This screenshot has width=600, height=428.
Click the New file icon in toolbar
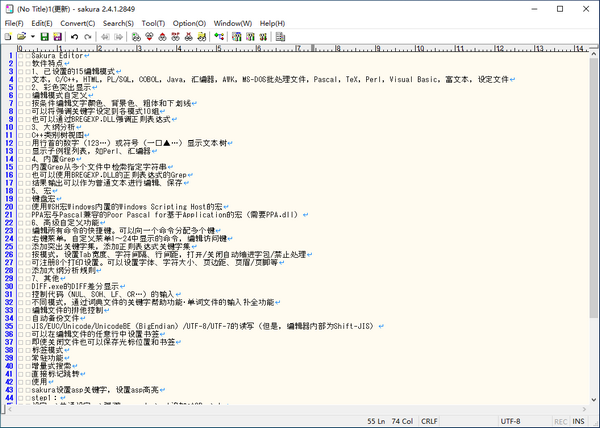[x=9, y=37]
